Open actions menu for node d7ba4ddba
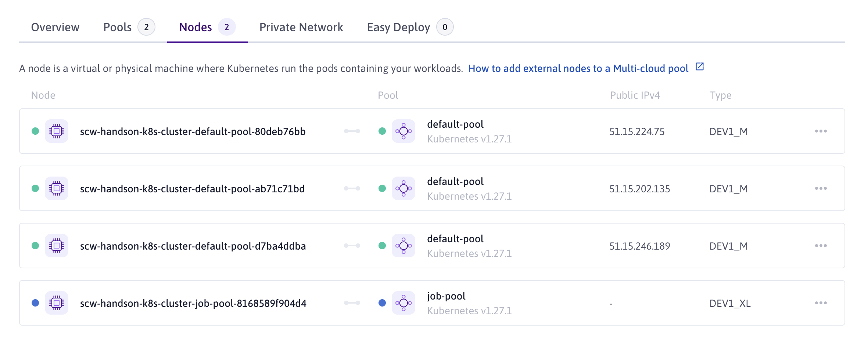 [821, 246]
